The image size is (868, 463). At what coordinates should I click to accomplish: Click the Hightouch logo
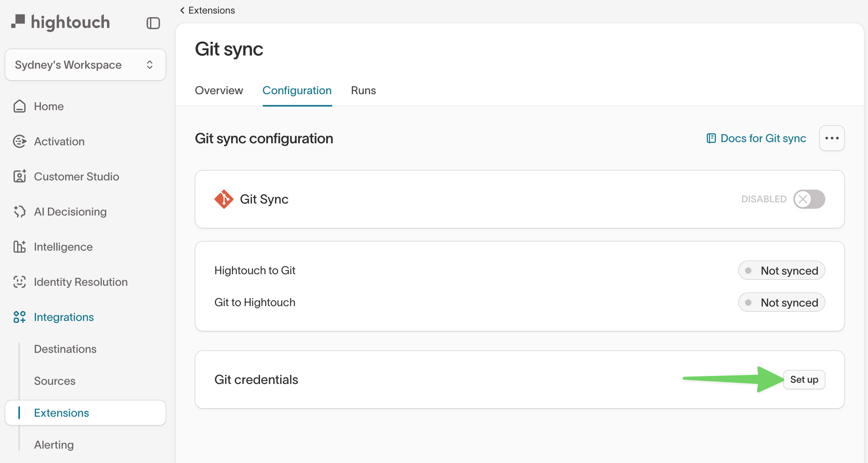click(60, 22)
